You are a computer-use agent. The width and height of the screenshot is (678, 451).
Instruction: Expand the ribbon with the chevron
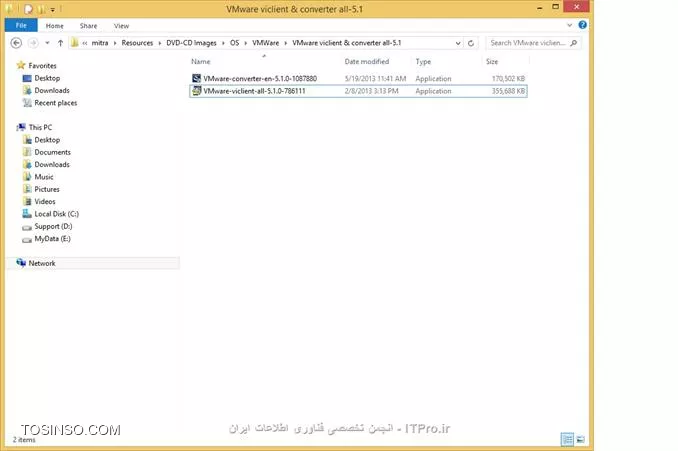pyautogui.click(x=569, y=25)
